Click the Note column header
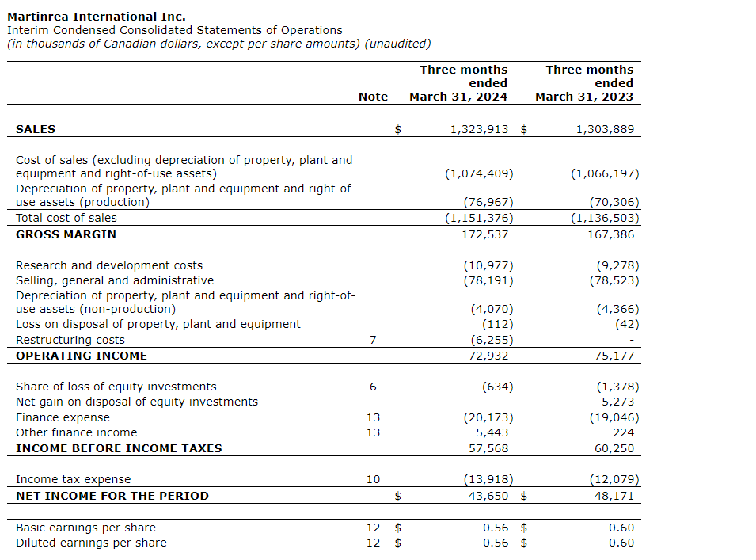Image resolution: width=756 pixels, height=560 pixels. tap(373, 97)
